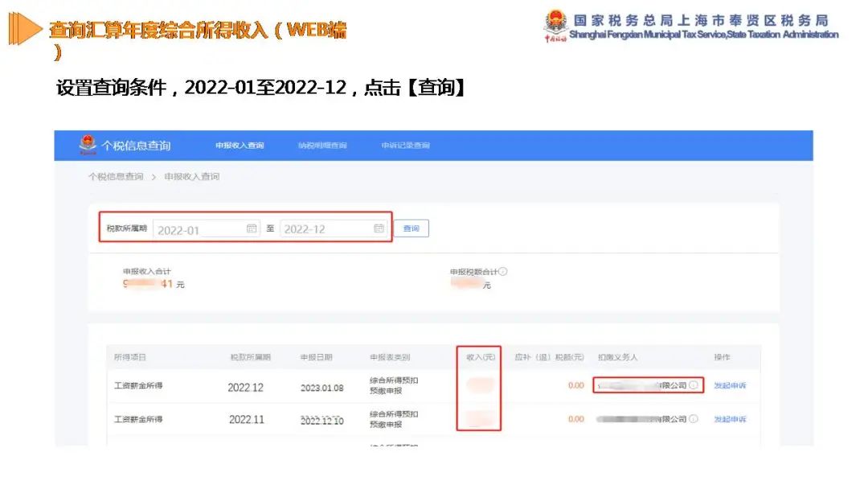Click the 申报收入合计 label
Viewport: 868px width, 489px height.
click(x=147, y=271)
